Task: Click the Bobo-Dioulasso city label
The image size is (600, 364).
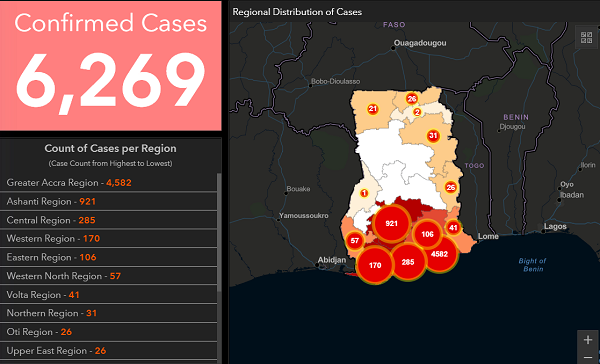Action: pyautogui.click(x=335, y=81)
